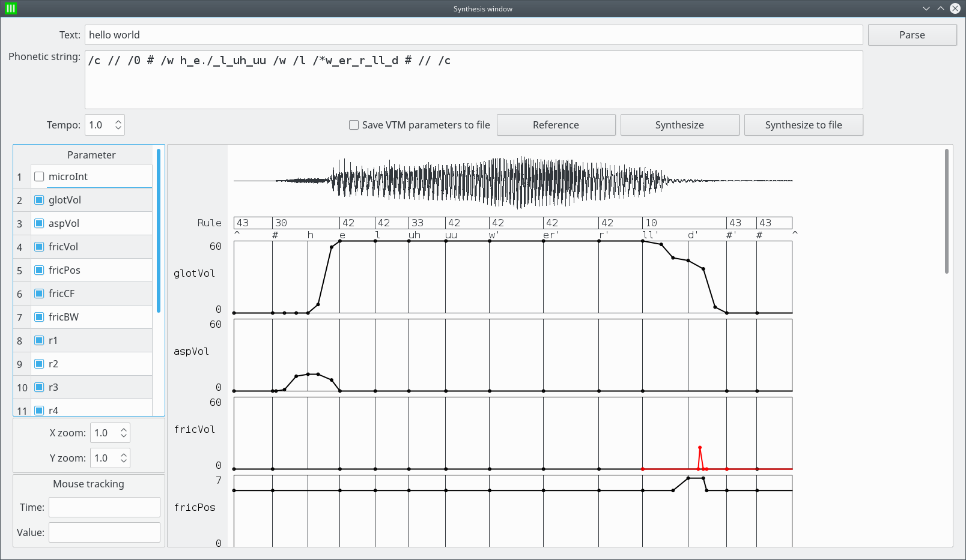The image size is (966, 560).
Task: Uncheck the aspVol parameter checkbox
Action: click(x=39, y=223)
